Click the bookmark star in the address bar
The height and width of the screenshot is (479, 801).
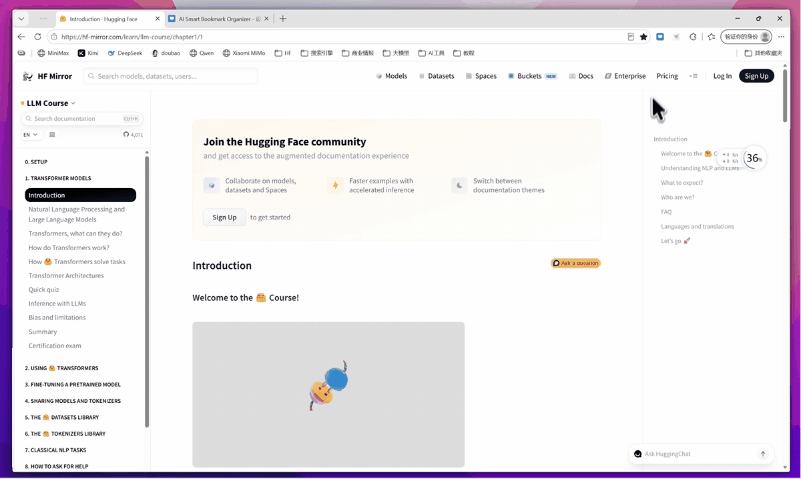point(644,37)
